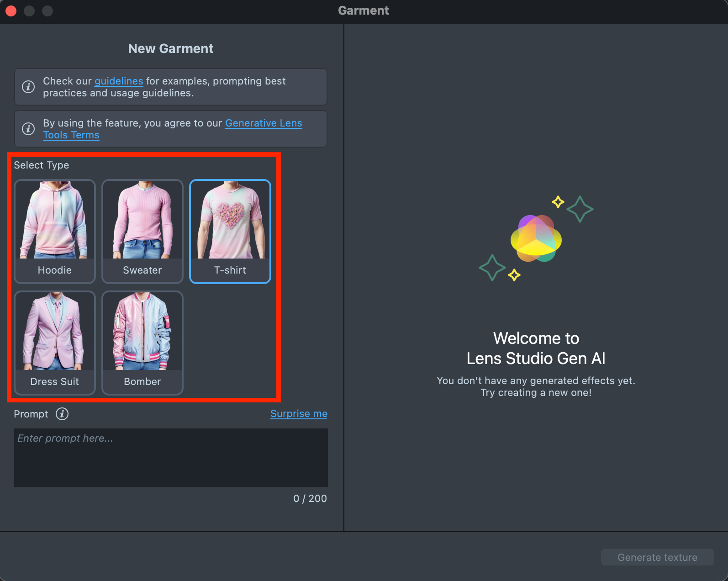Click the maximize window button
The height and width of the screenshot is (581, 728).
click(x=47, y=11)
